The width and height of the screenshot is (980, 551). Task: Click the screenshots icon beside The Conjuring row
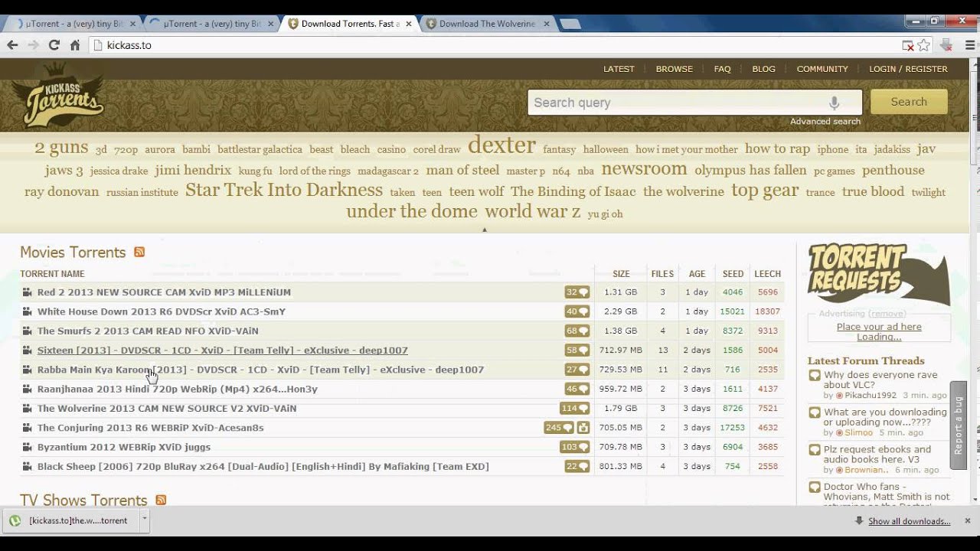[583, 428]
